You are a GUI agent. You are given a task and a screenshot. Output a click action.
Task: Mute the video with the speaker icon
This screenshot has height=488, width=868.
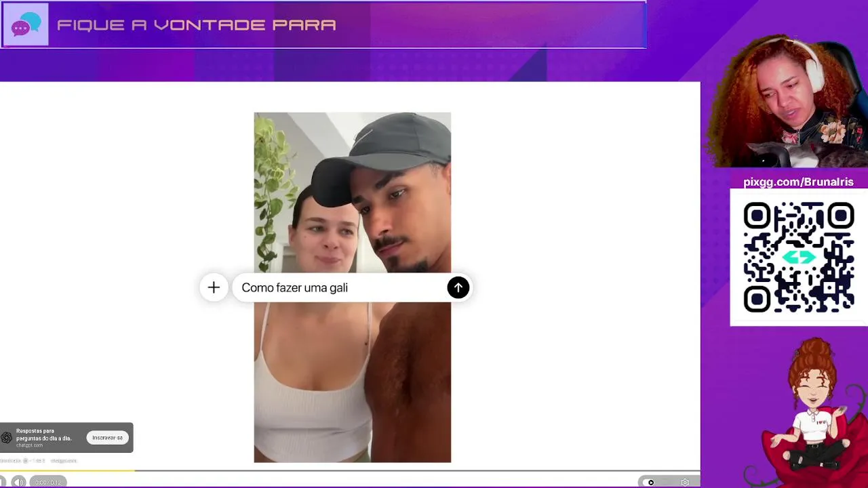point(18,482)
